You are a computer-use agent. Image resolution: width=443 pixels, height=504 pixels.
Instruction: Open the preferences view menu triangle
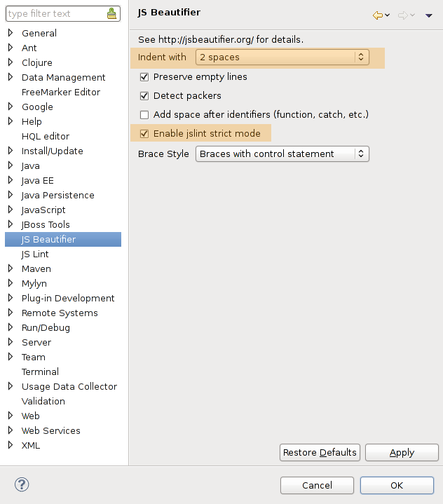(x=429, y=15)
